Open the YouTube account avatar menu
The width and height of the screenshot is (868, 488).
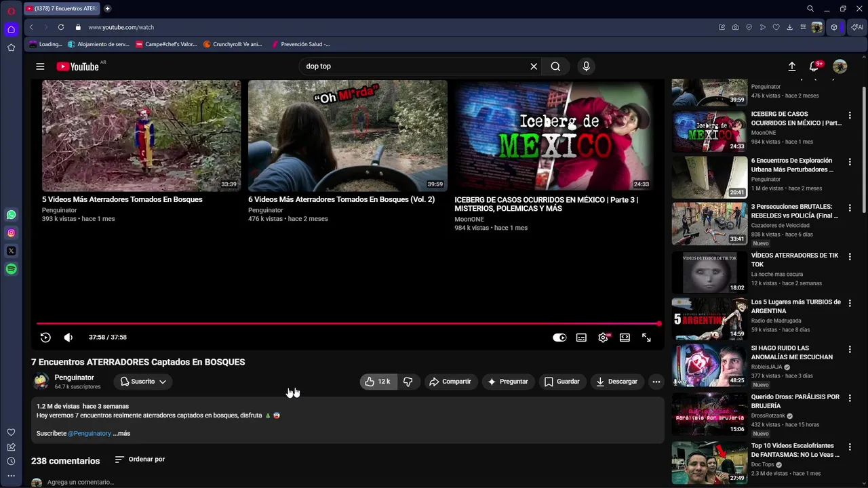pyautogui.click(x=840, y=66)
